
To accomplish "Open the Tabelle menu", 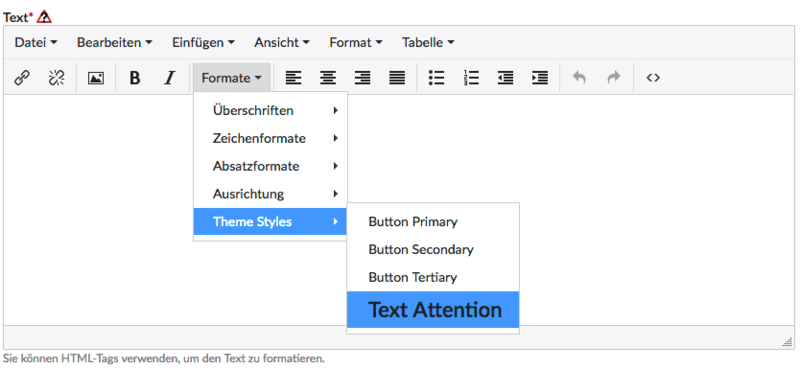I will point(428,42).
